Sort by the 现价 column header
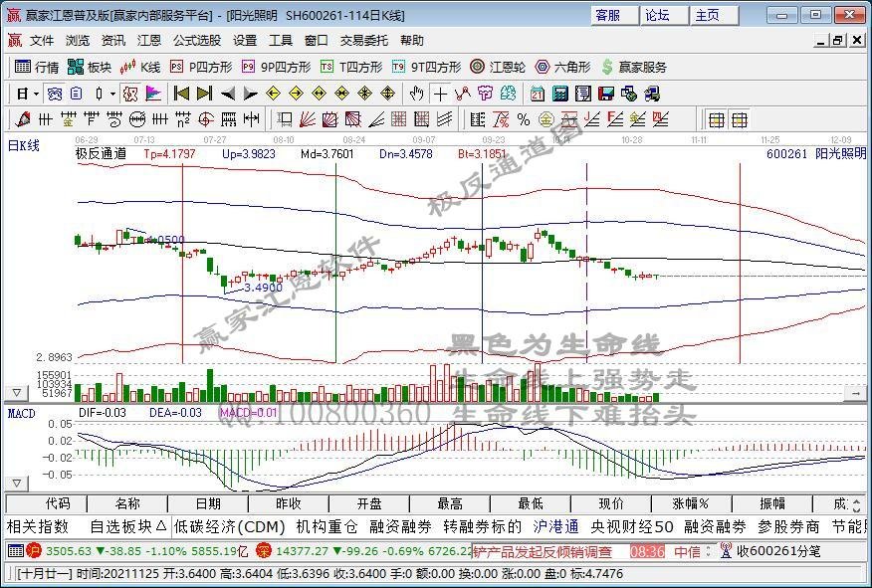This screenshot has width=872, height=588. [x=610, y=503]
